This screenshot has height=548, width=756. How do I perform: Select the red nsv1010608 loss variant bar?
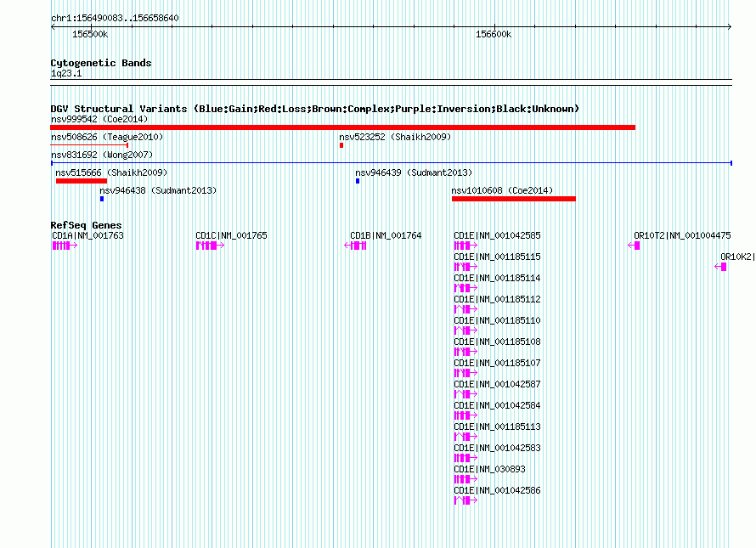513,199
